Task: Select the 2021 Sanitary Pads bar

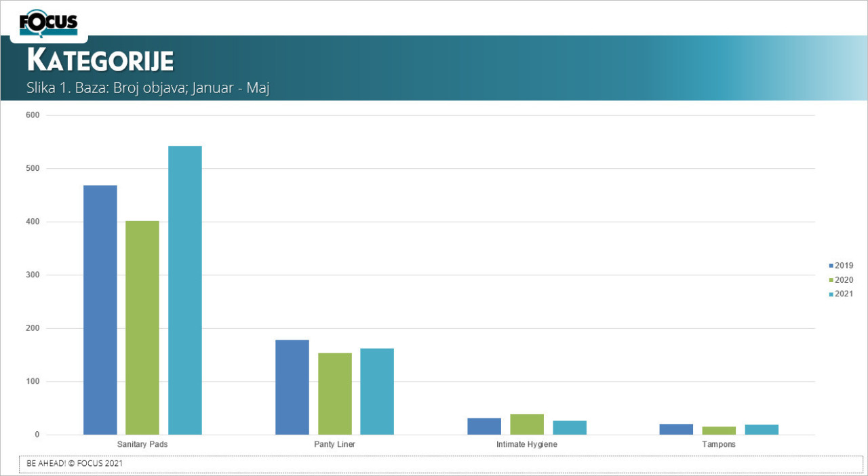Action: tap(185, 290)
